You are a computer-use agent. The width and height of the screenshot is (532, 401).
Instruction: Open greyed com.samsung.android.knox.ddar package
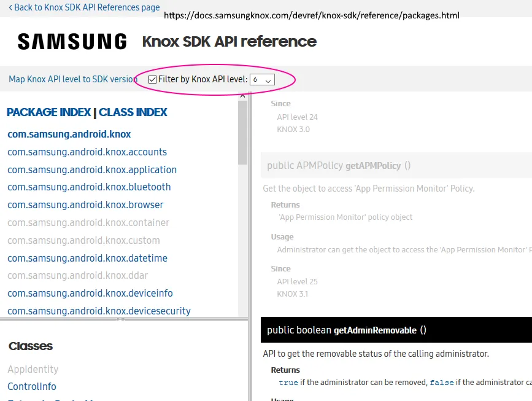coord(78,275)
